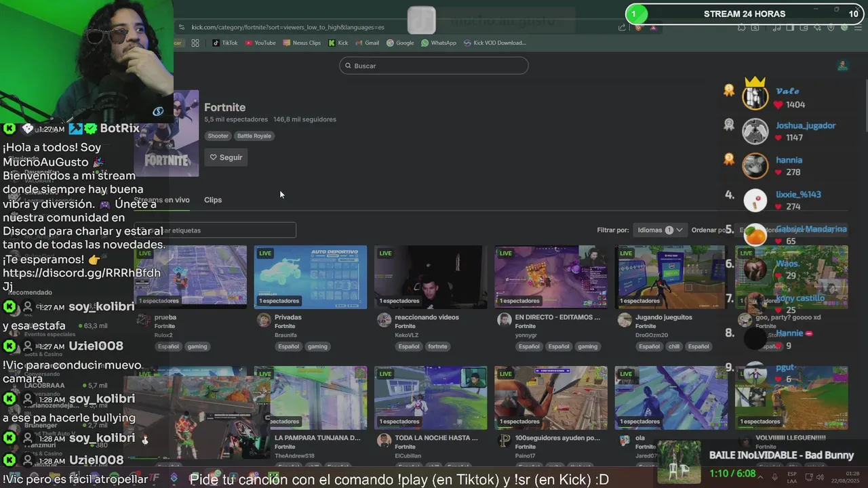Click yonnygr's channel avatar
The image size is (868, 488).
[504, 320]
